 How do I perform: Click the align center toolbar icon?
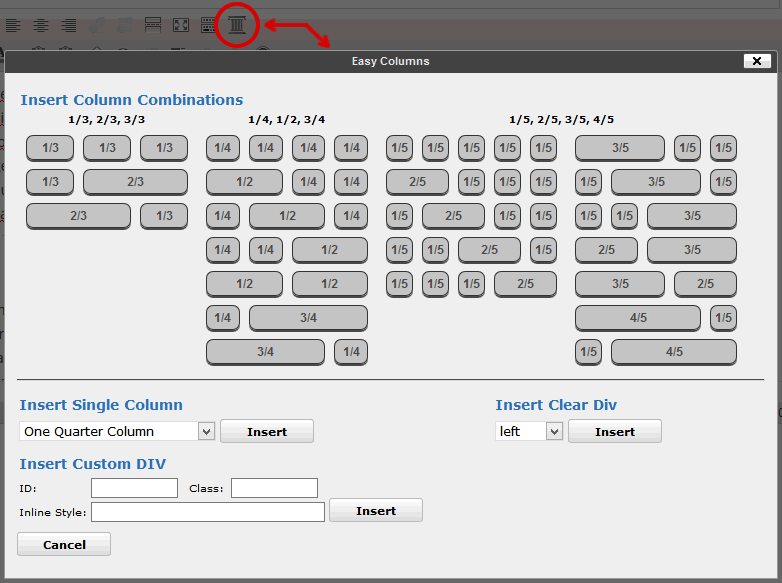coord(41,25)
